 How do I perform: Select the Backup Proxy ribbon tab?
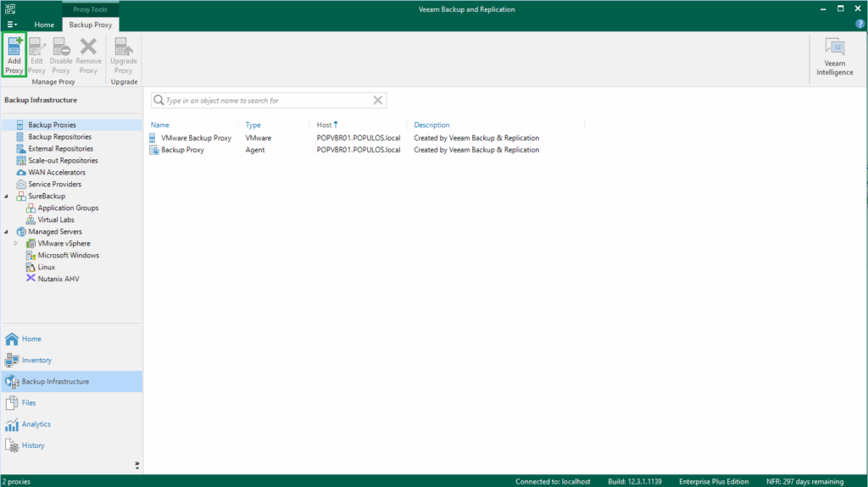click(91, 25)
